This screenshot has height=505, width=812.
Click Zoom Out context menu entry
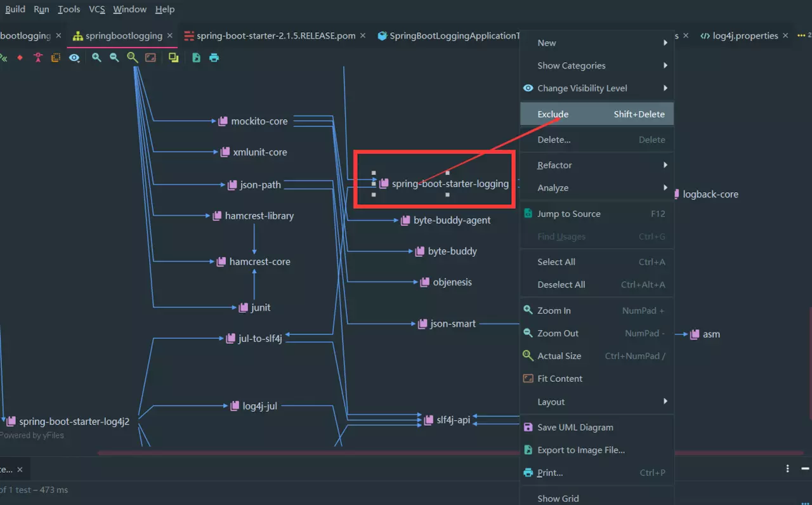tap(596, 334)
